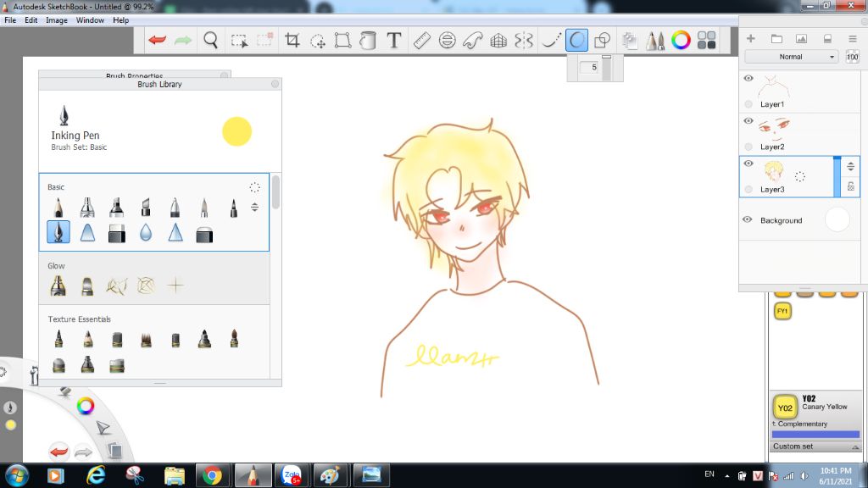Open Internet Explorer from the taskbar

point(97,475)
